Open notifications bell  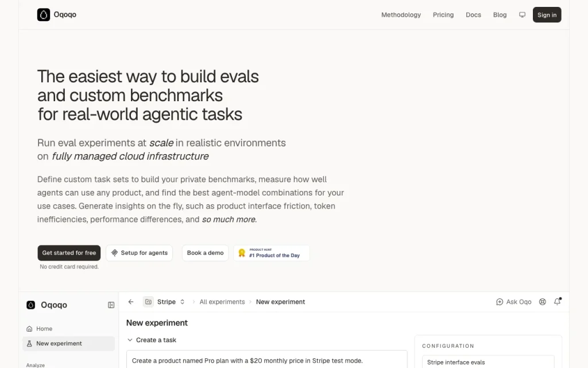tap(557, 301)
